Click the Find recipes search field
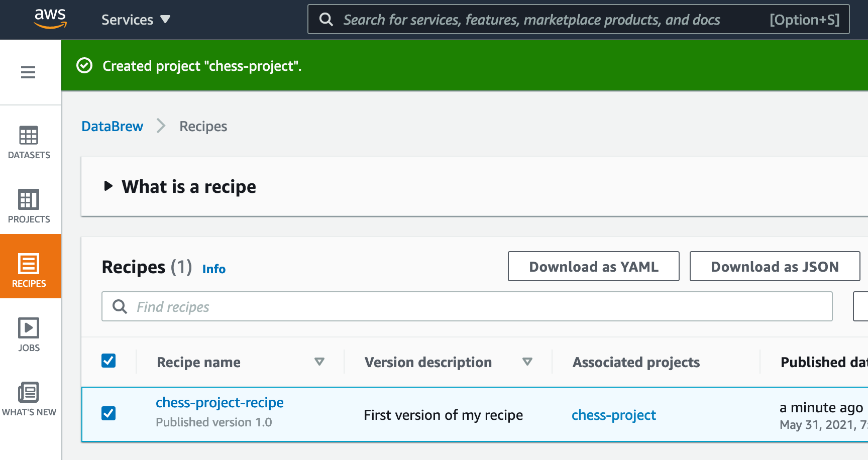 tap(467, 306)
